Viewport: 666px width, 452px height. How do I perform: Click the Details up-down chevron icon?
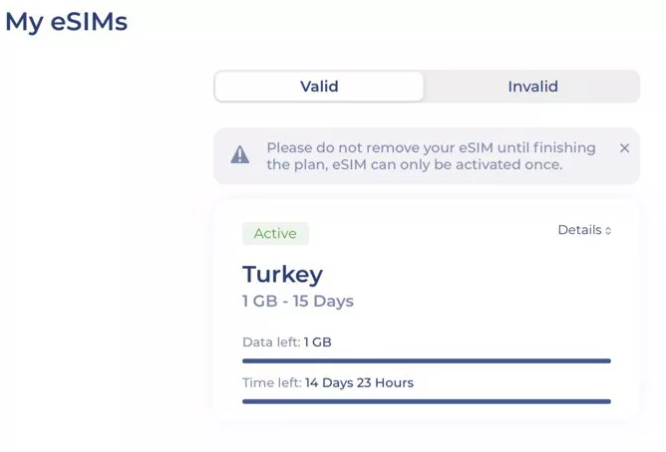click(608, 231)
